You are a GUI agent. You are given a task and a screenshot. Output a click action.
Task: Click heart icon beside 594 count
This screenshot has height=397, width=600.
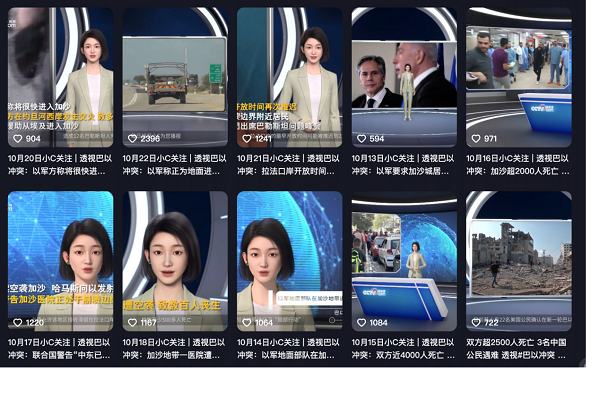(x=361, y=139)
